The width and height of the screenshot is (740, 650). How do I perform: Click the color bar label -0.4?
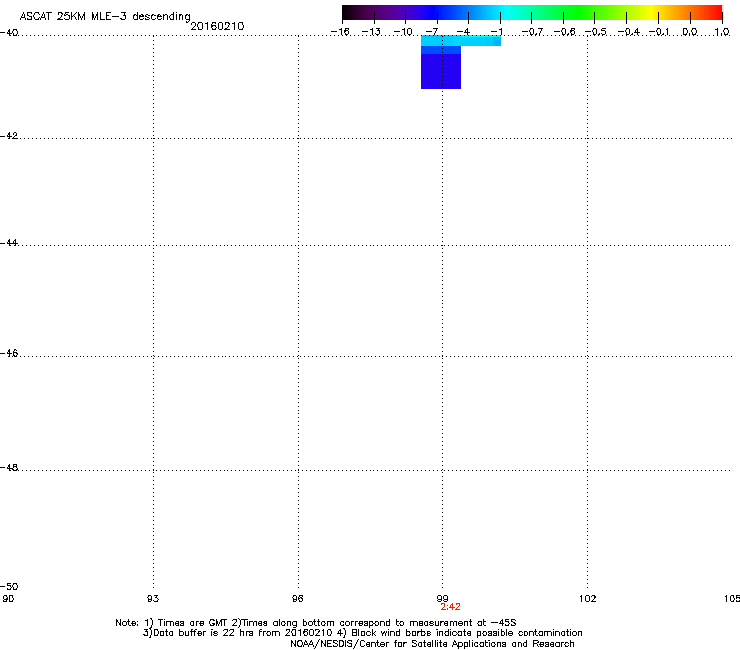pos(628,32)
